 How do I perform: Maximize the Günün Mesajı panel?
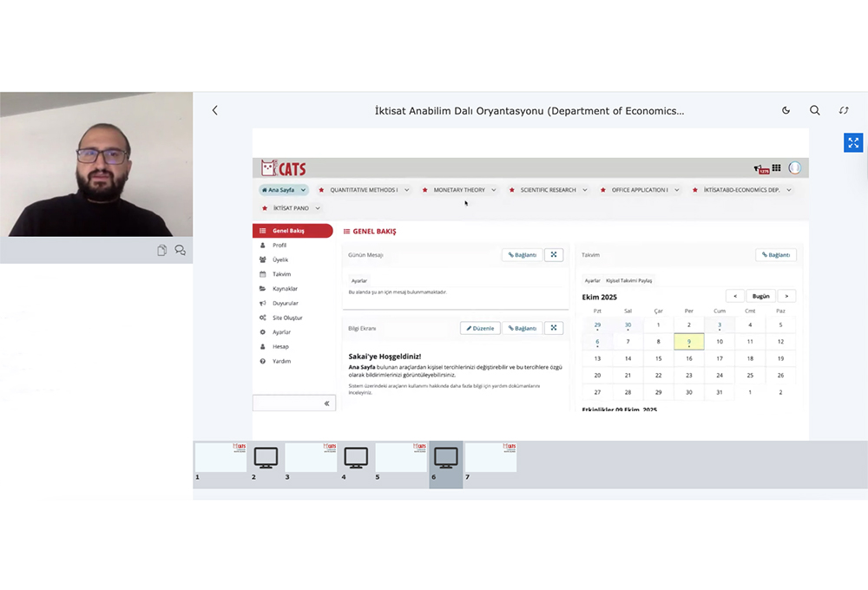554,255
